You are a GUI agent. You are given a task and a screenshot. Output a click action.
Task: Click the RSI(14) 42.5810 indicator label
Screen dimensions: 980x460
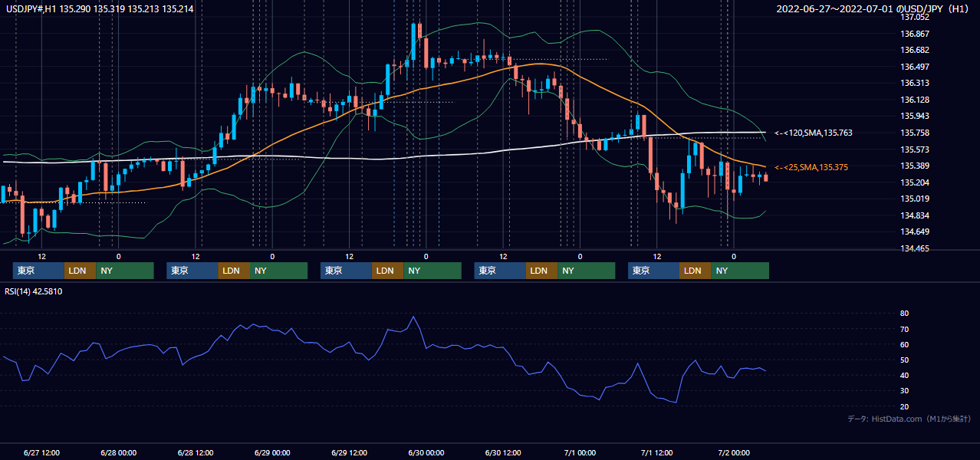pos(33,291)
